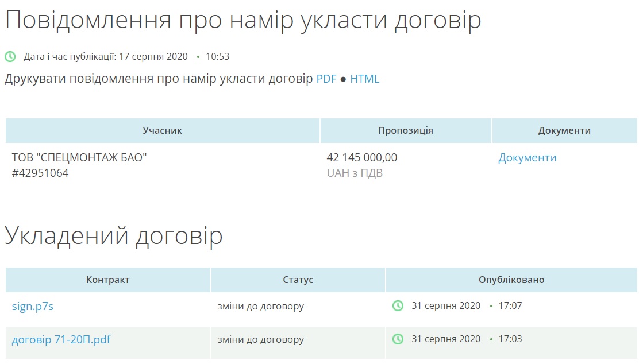Click the Пропозиція column header
Viewport: 639px width, 364px height.
point(406,131)
